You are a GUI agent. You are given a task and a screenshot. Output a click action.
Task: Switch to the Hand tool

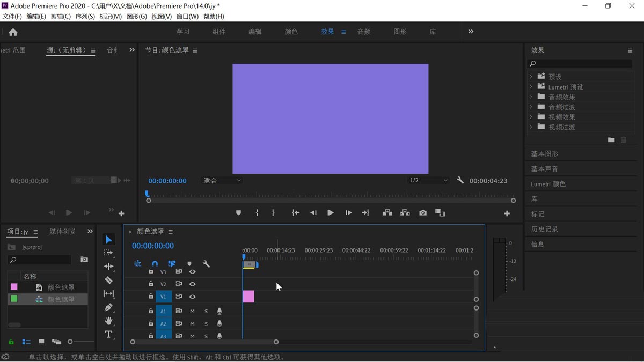(109, 322)
